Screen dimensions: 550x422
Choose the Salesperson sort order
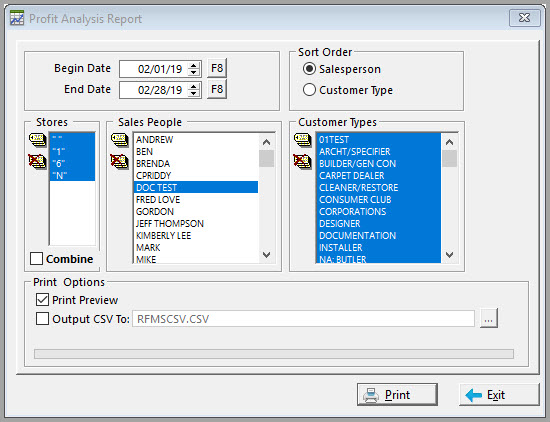point(309,69)
